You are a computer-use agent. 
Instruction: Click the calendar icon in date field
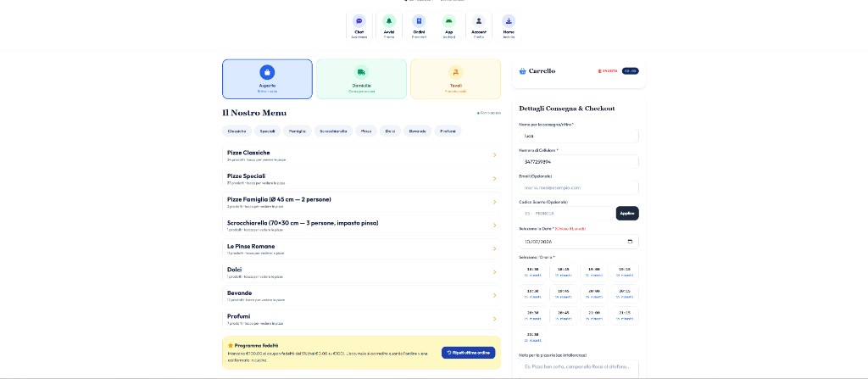[x=630, y=242]
